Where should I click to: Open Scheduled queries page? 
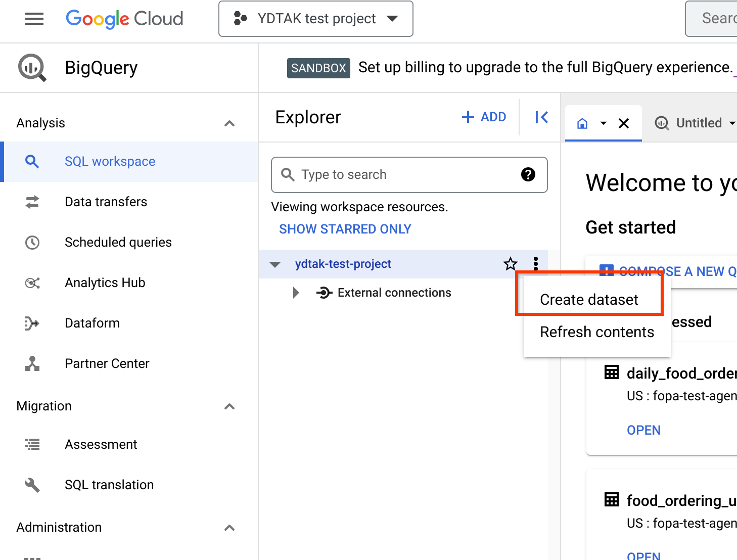coord(118,242)
